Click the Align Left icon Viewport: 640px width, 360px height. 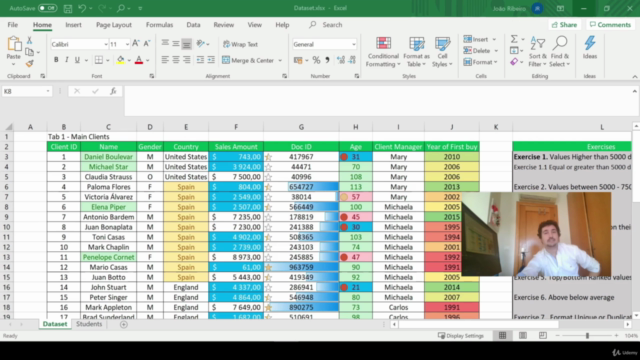click(x=165, y=60)
